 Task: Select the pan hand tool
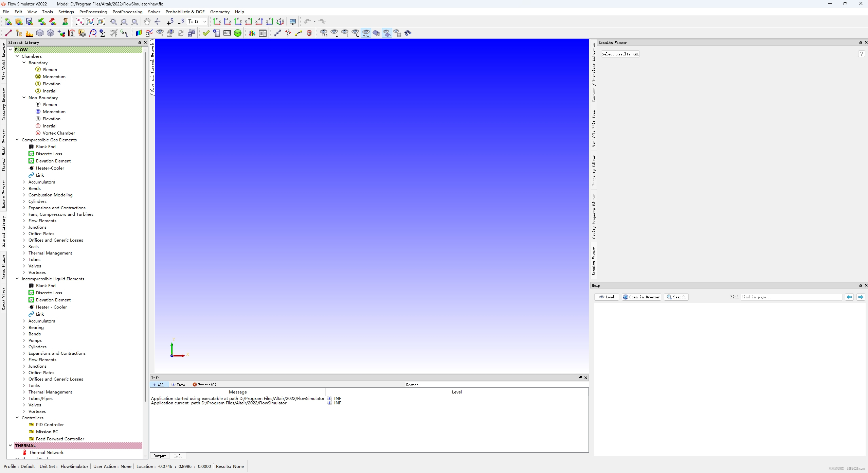[x=147, y=22]
